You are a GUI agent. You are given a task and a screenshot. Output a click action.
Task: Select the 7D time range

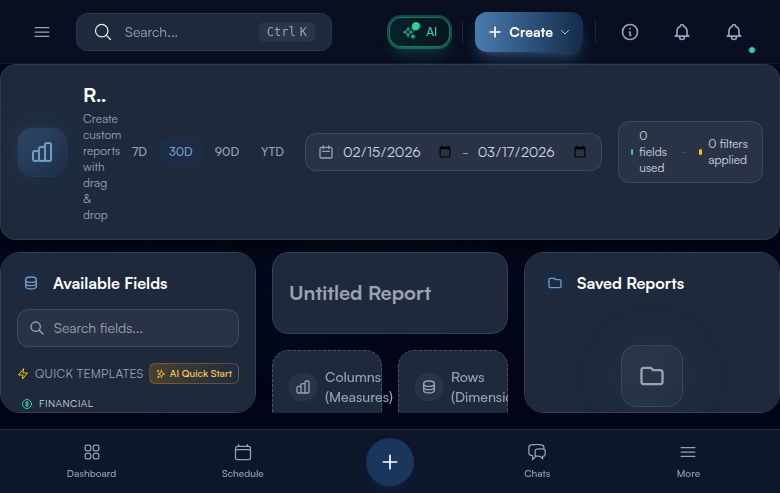tap(140, 152)
